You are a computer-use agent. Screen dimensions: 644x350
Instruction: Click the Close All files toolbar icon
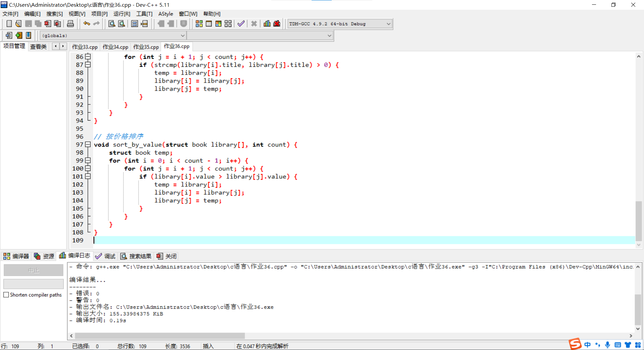[57, 24]
